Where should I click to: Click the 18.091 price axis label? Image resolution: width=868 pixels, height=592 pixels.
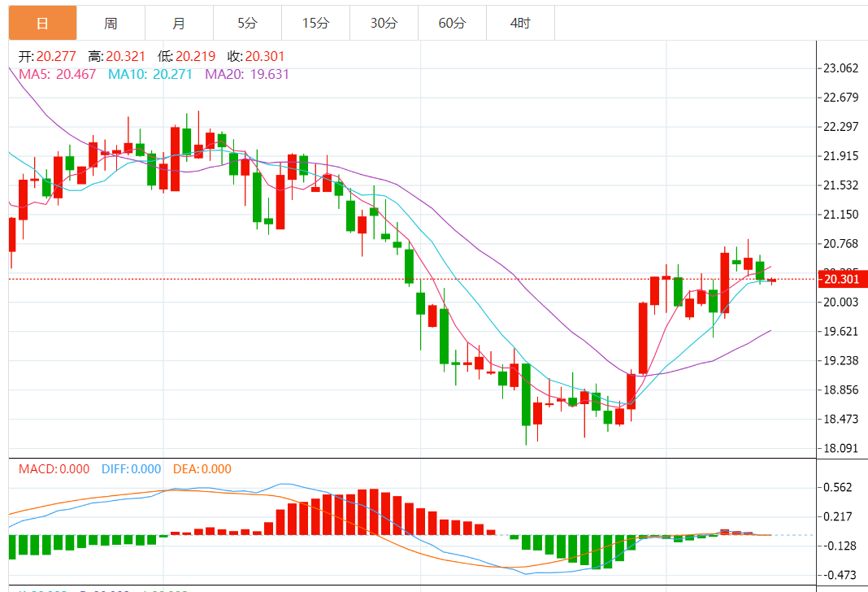pyautogui.click(x=841, y=449)
